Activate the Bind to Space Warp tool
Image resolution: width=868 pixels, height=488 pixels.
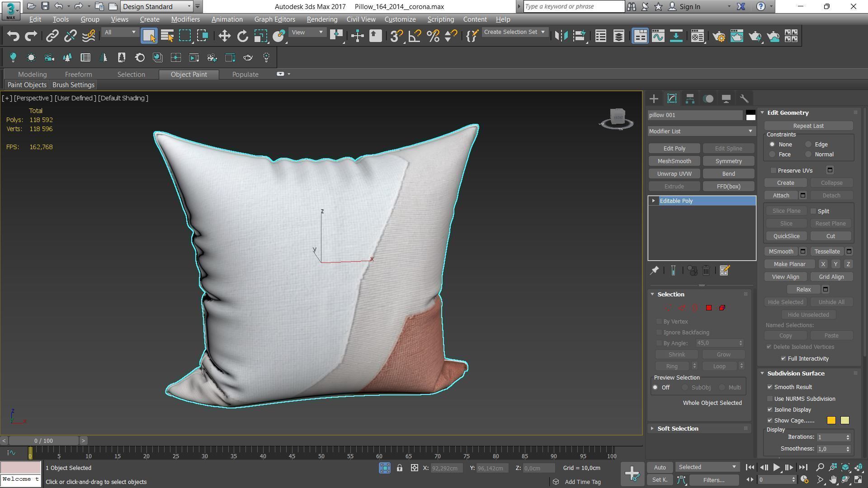coord(89,36)
